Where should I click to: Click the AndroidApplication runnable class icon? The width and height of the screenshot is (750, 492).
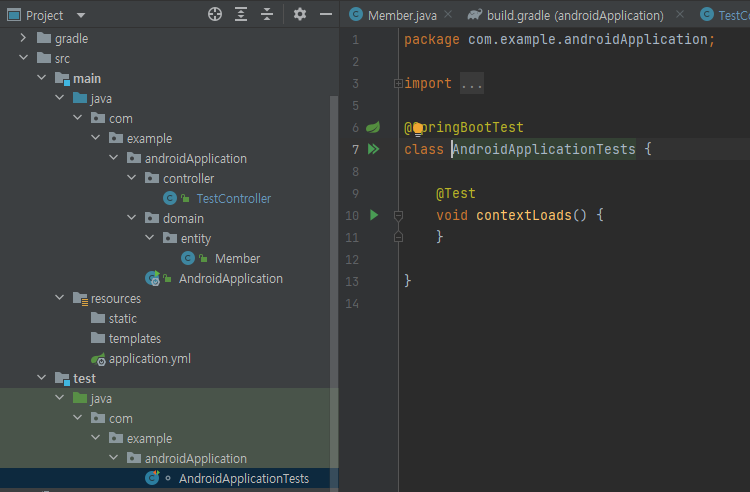pos(153,278)
